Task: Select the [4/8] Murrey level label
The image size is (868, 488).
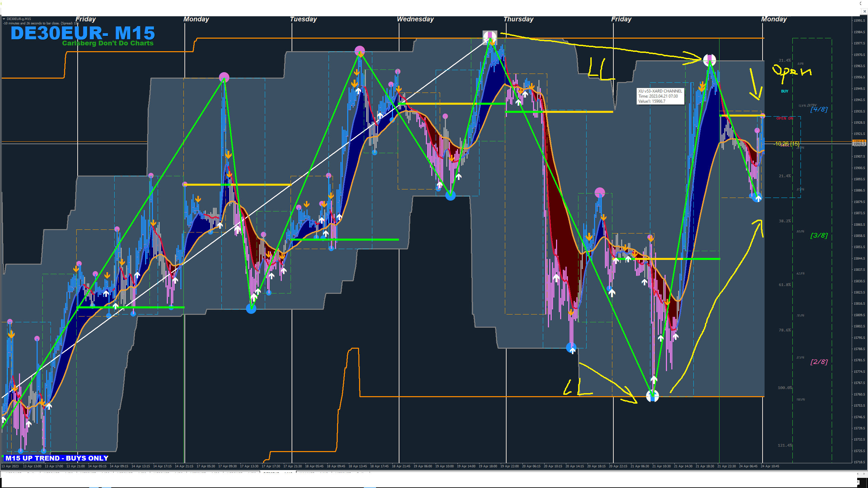Action: coord(819,109)
